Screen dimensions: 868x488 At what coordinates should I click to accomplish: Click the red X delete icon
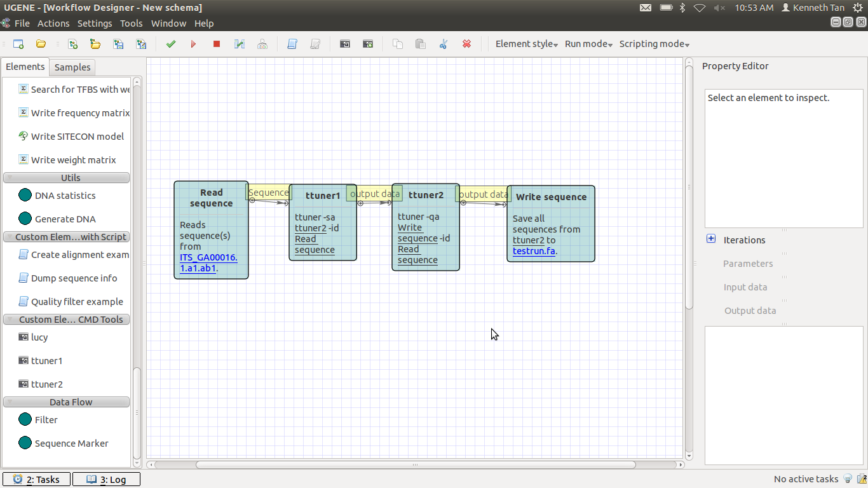466,44
